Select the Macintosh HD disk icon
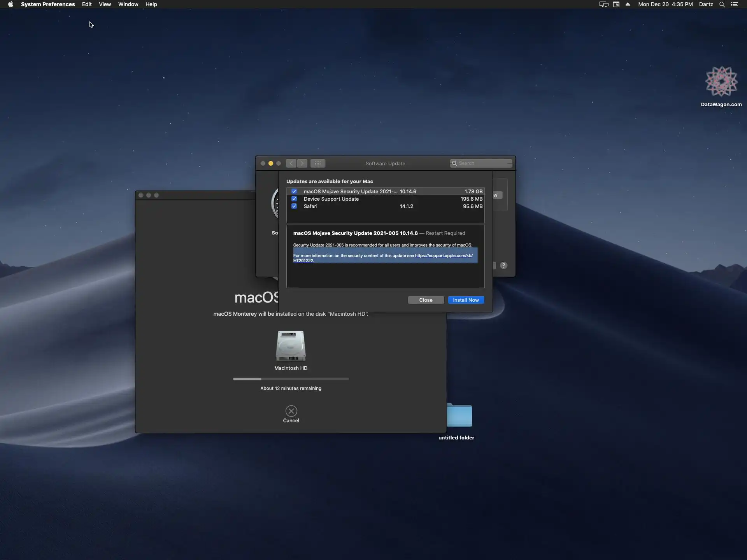747x560 pixels. (x=291, y=346)
